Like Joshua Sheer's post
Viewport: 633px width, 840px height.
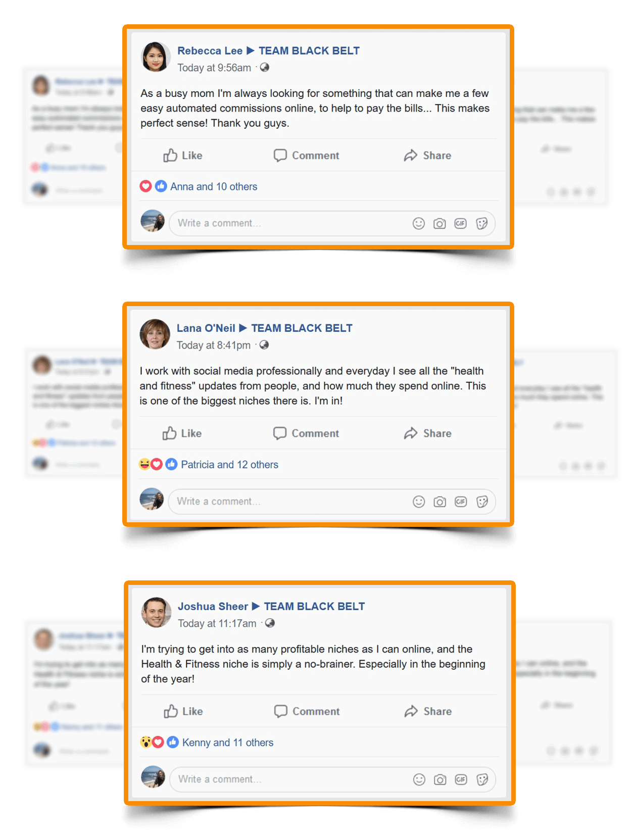183,711
